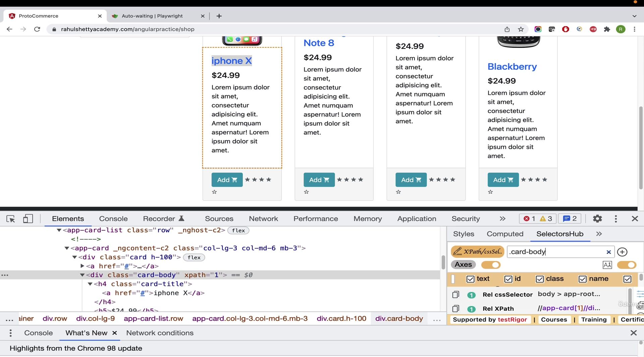Viewport: 644px width, 357px height.
Task: Click the plus icon beside selector input
Action: tap(622, 252)
